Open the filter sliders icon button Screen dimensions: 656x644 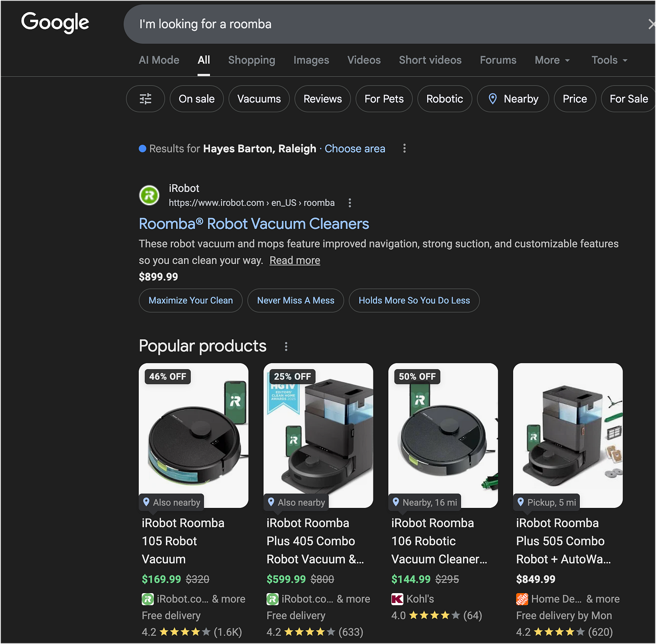(x=146, y=99)
